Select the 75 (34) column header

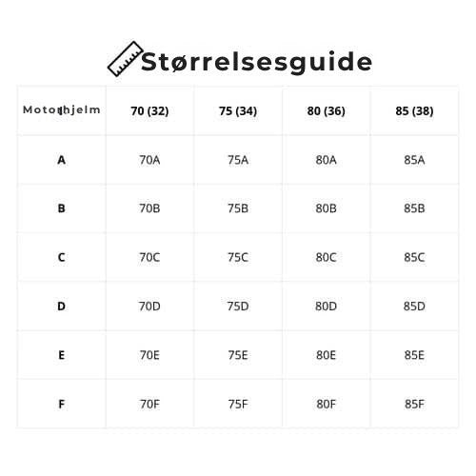pos(238,111)
